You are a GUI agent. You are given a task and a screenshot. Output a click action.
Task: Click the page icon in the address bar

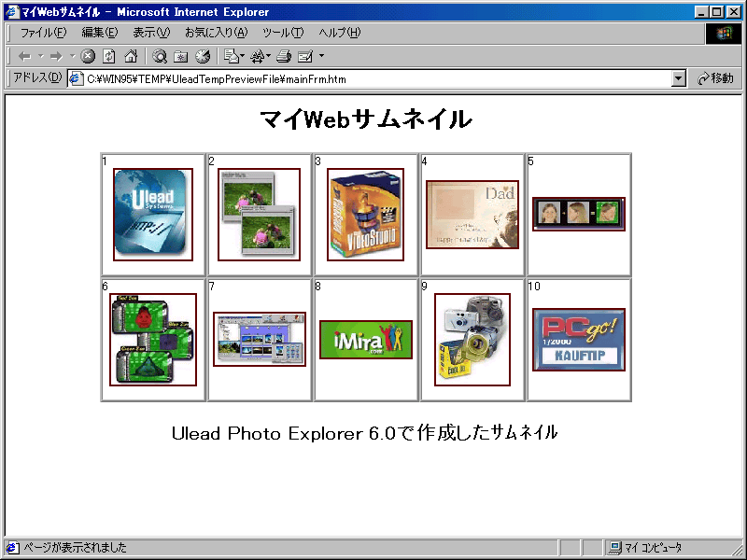pyautogui.click(x=77, y=78)
